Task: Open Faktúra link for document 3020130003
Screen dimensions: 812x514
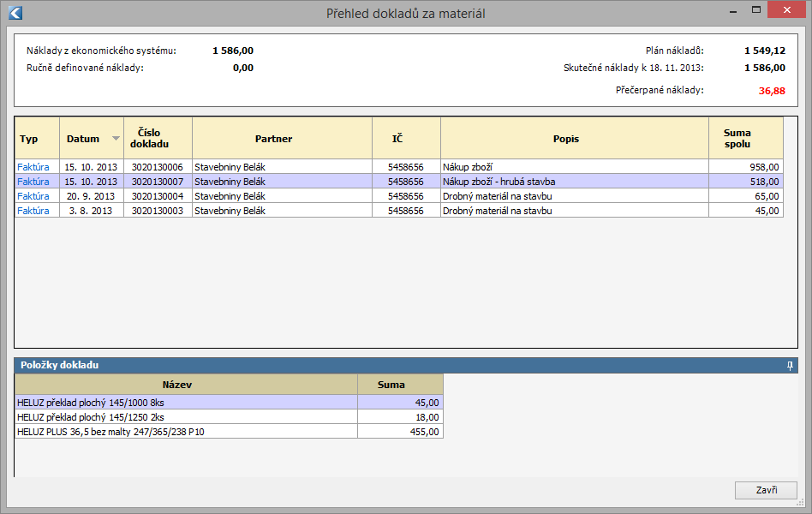Action: pyautogui.click(x=33, y=211)
